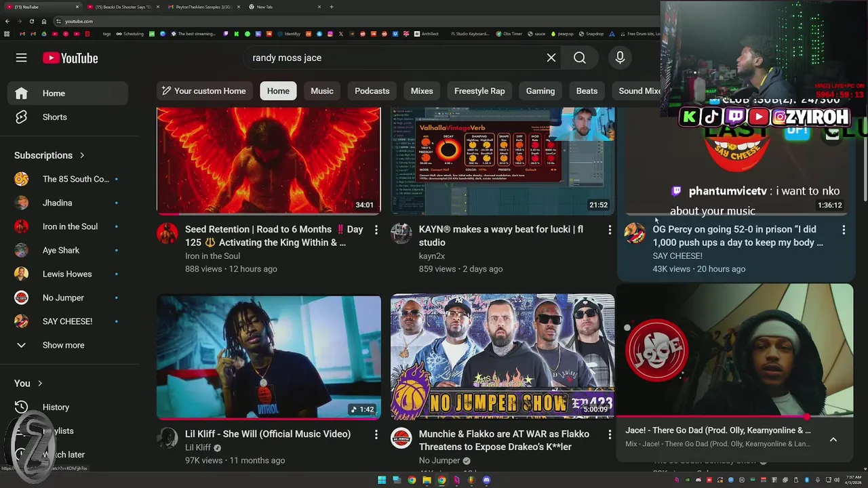868x488 pixels.
Task: Select the Podcasts filter chip
Action: (x=372, y=91)
